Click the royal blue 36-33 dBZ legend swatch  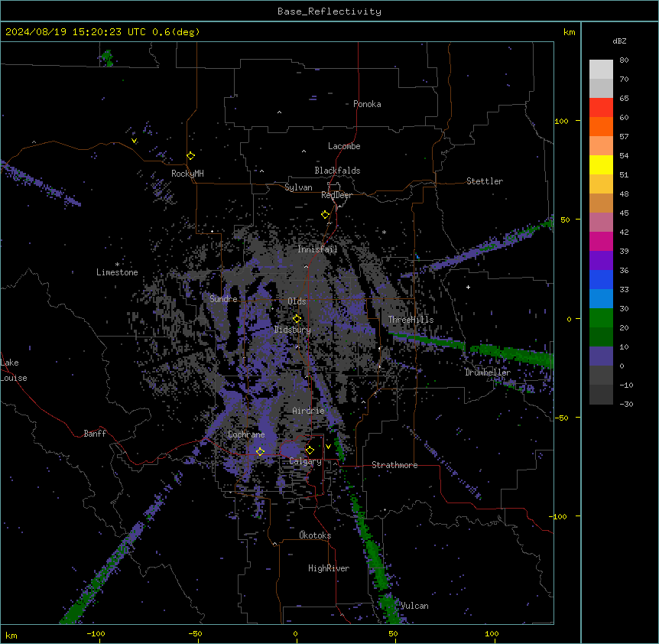(x=601, y=280)
